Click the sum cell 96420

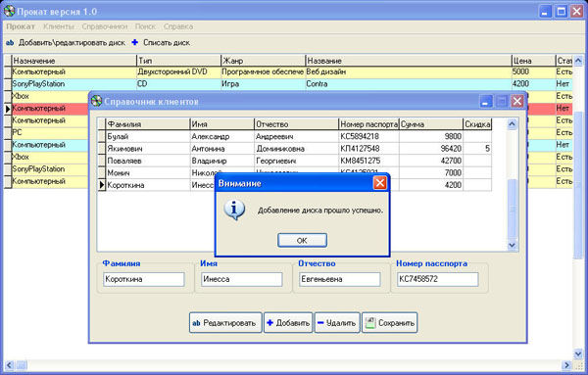point(431,149)
